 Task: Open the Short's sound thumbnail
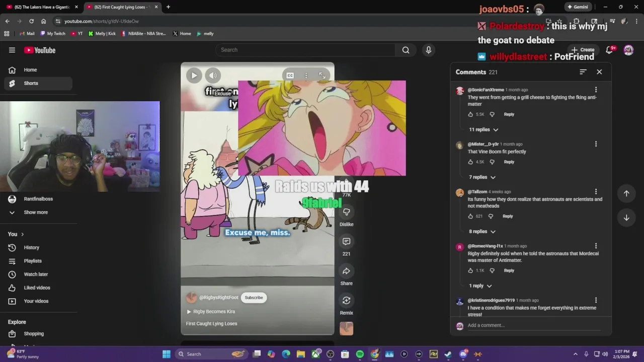[x=347, y=328]
